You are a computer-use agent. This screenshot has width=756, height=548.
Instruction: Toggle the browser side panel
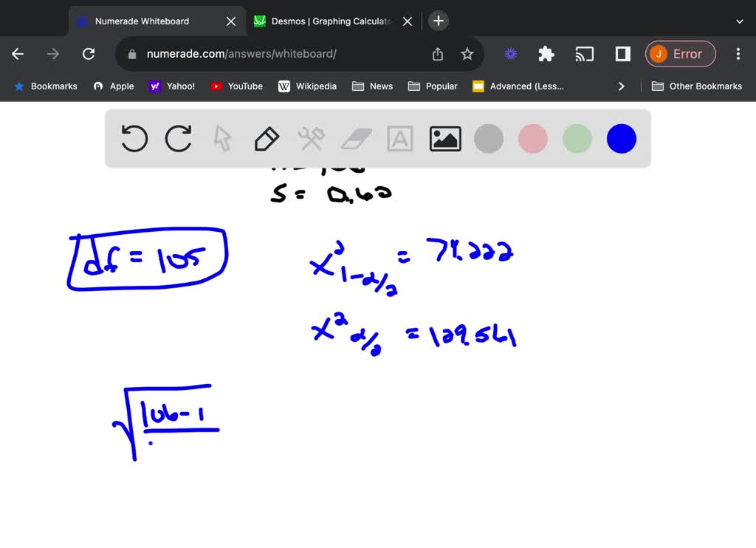(623, 54)
